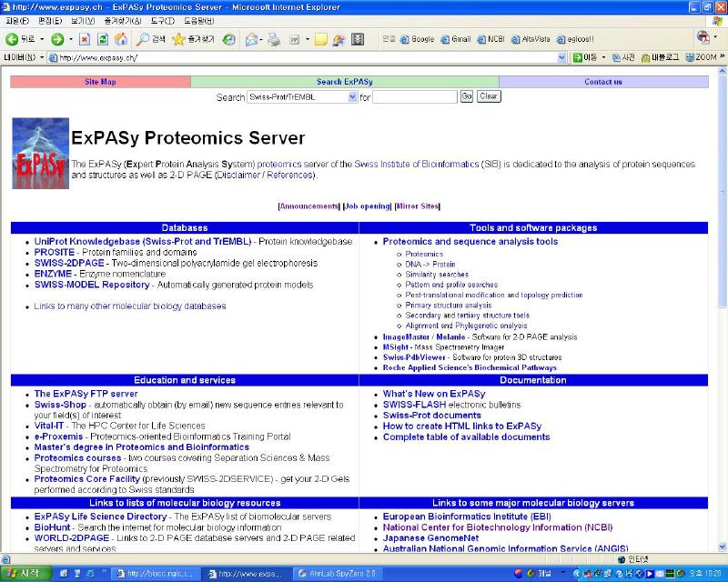Open the PROSITE database link
The width and height of the screenshot is (728, 582).
point(55,252)
